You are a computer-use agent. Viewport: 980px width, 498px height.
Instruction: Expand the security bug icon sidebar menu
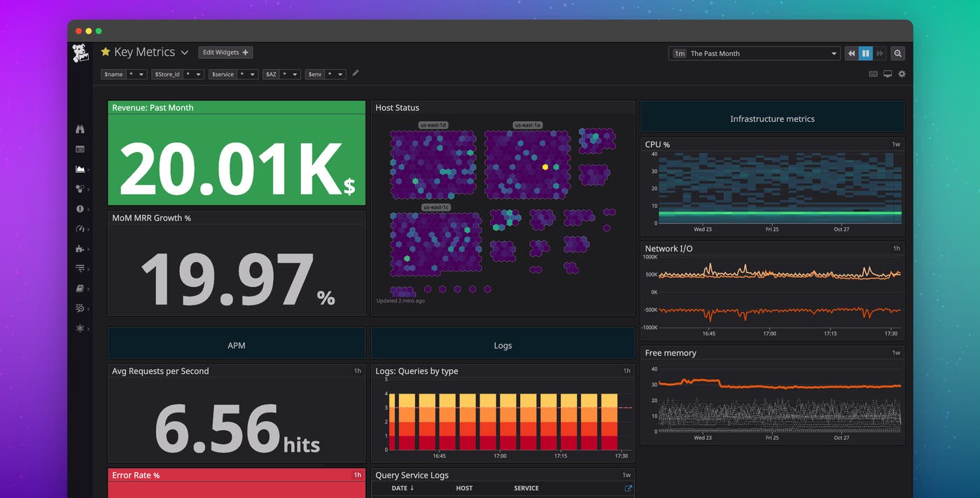tap(80, 328)
